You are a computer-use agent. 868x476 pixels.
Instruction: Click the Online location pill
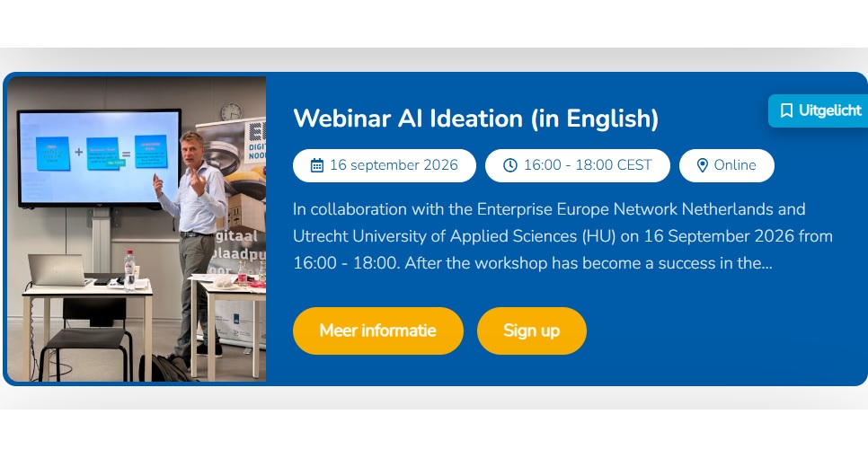[x=726, y=165]
